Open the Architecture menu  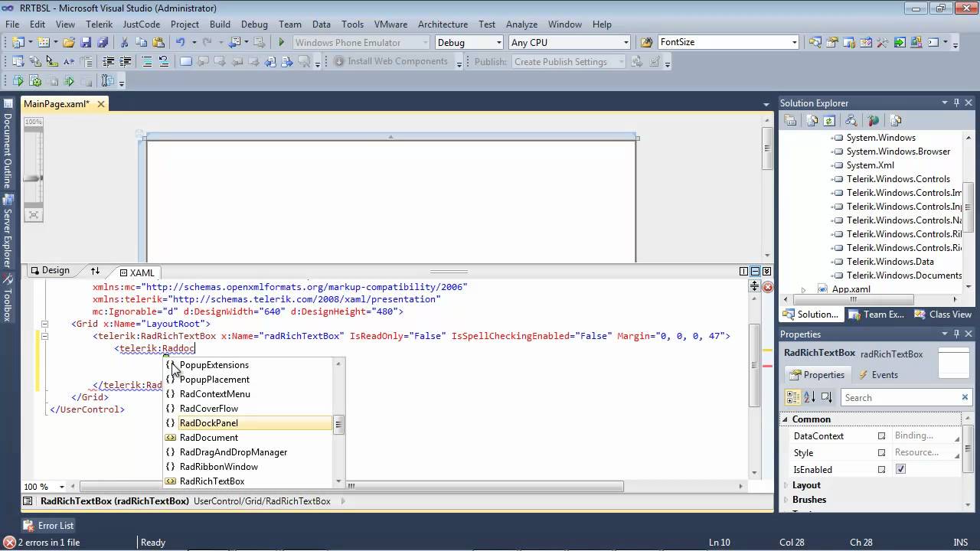[x=443, y=24]
